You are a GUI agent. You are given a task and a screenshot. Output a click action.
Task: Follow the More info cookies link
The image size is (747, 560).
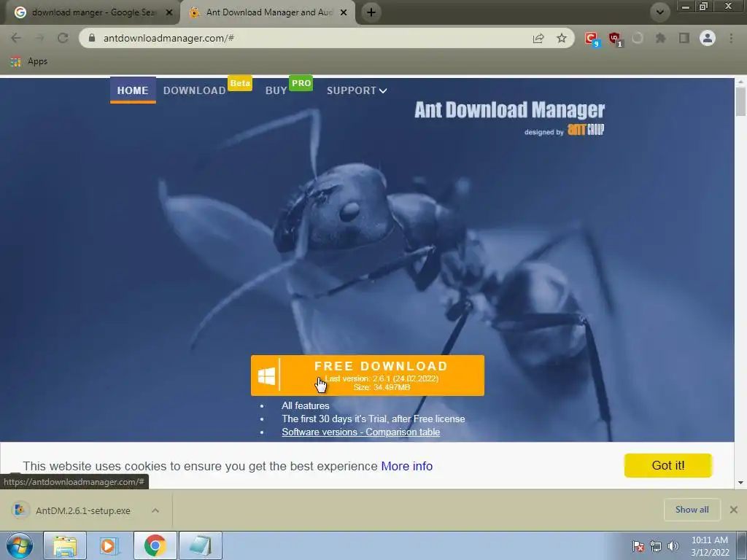click(x=407, y=466)
